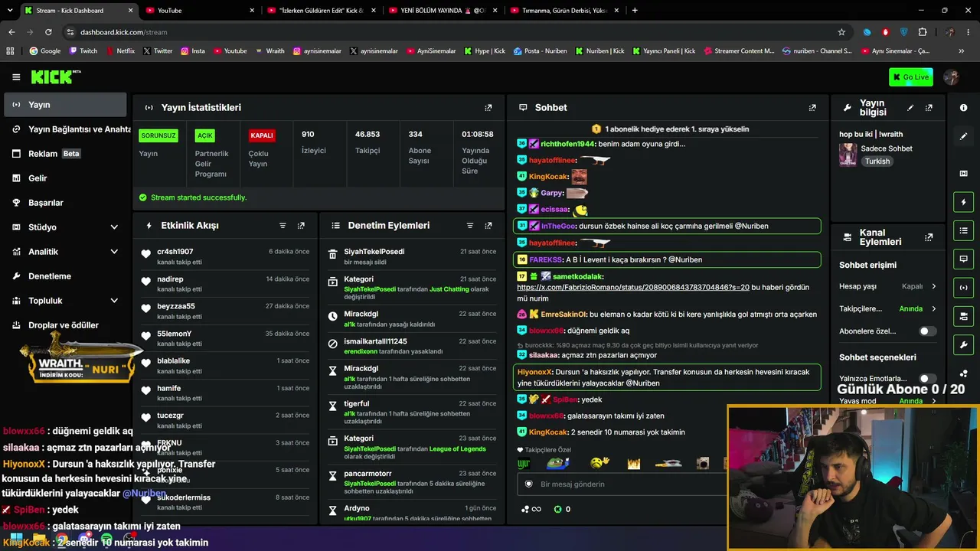The height and width of the screenshot is (551, 980).
Task: Focus the Bir mesaj gönderin chat input
Action: pos(620,484)
